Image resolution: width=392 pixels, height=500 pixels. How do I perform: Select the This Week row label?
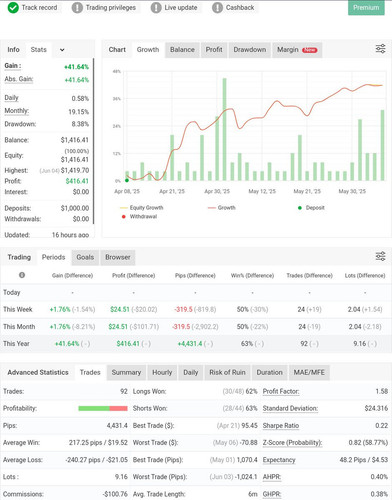click(18, 309)
